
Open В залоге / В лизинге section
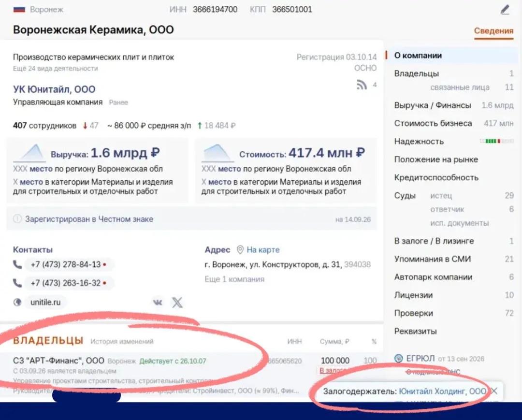coord(434,241)
